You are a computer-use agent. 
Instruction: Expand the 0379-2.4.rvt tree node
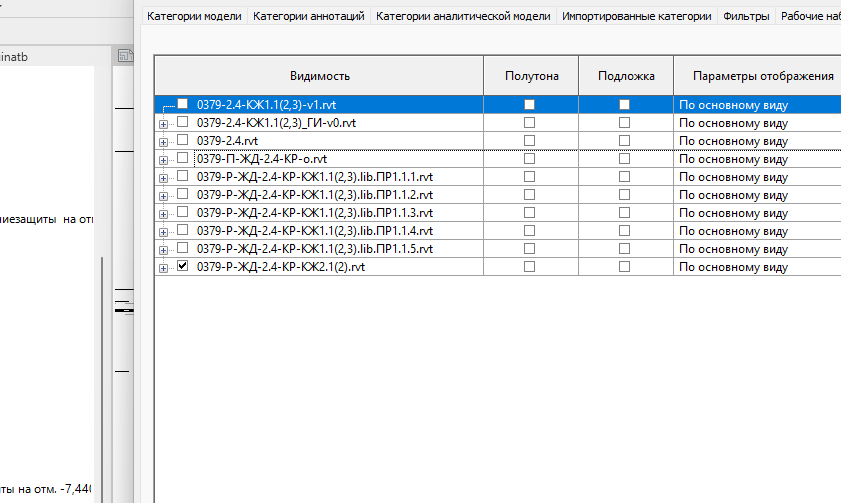point(164,142)
